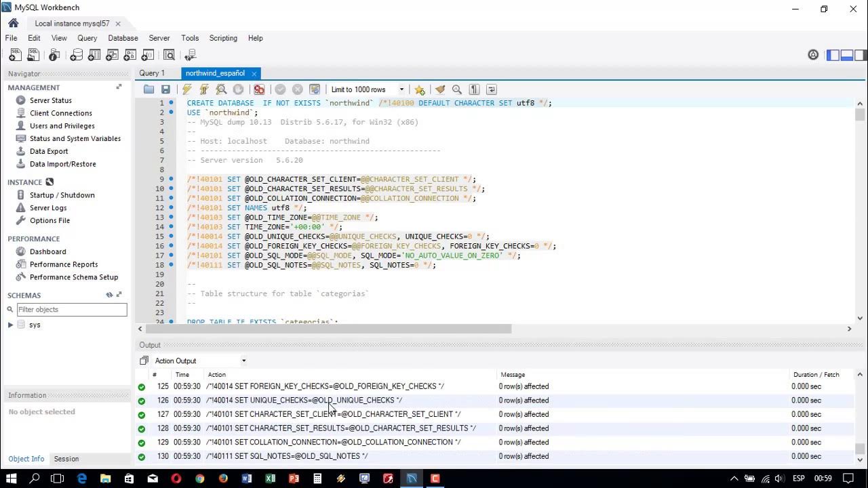Open Options File

(x=50, y=220)
